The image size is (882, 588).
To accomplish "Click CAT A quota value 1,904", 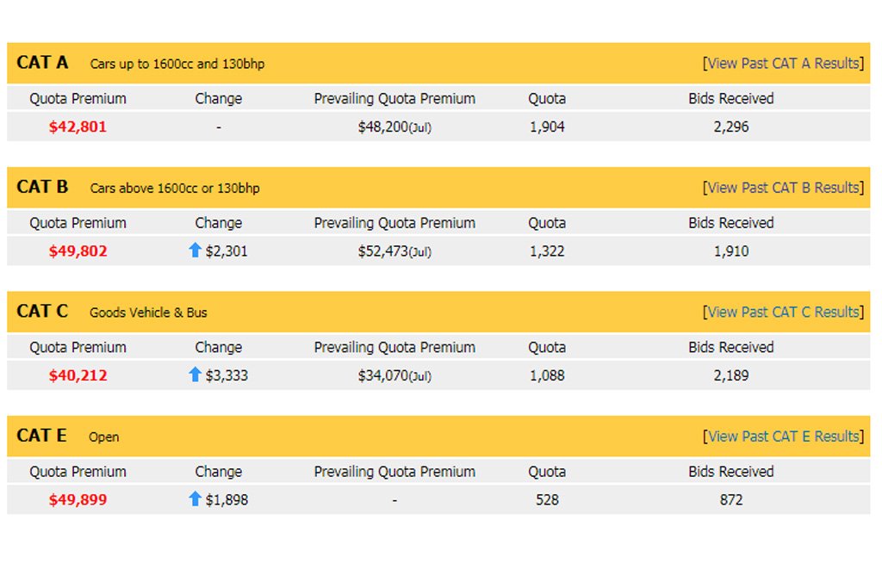I will coord(547,127).
